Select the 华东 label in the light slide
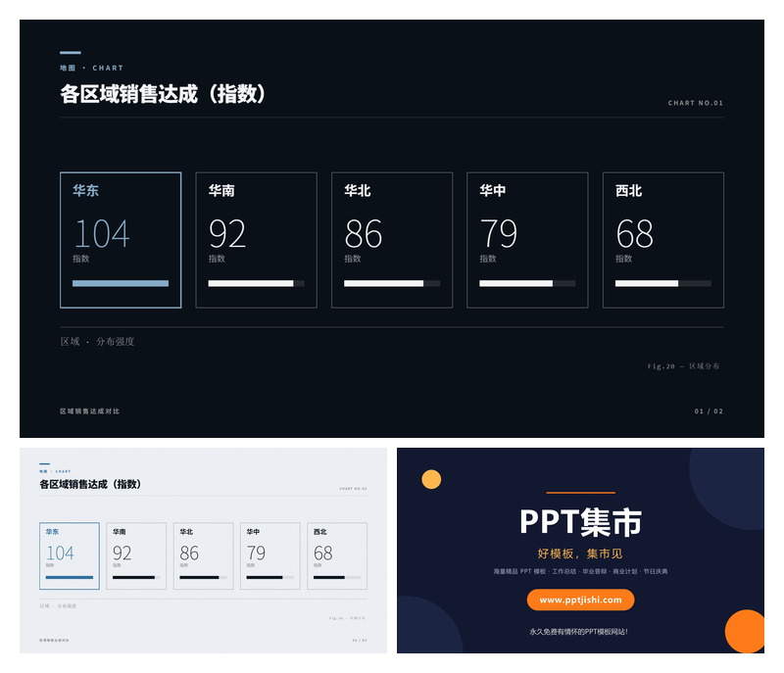 point(52,532)
